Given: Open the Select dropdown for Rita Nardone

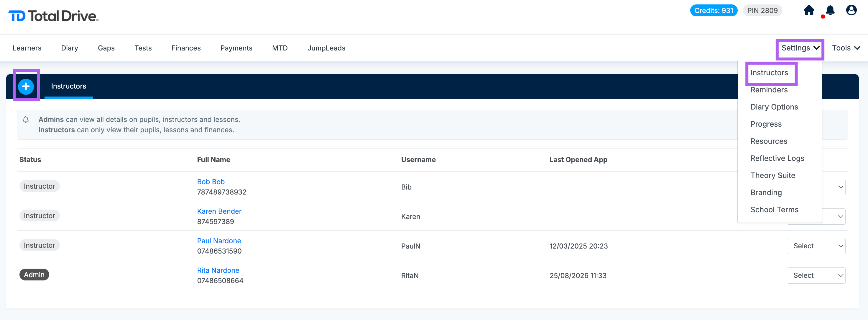Looking at the screenshot, I should (816, 275).
